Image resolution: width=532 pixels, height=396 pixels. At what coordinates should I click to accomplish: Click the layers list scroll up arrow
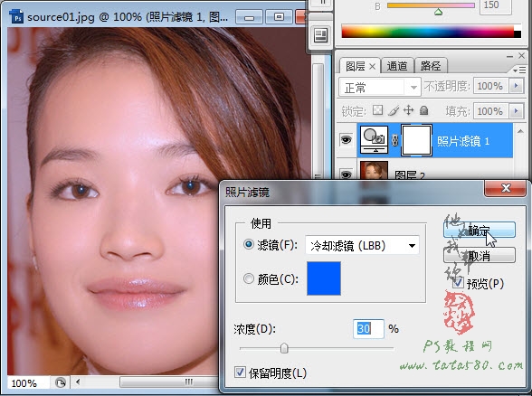tap(520, 131)
